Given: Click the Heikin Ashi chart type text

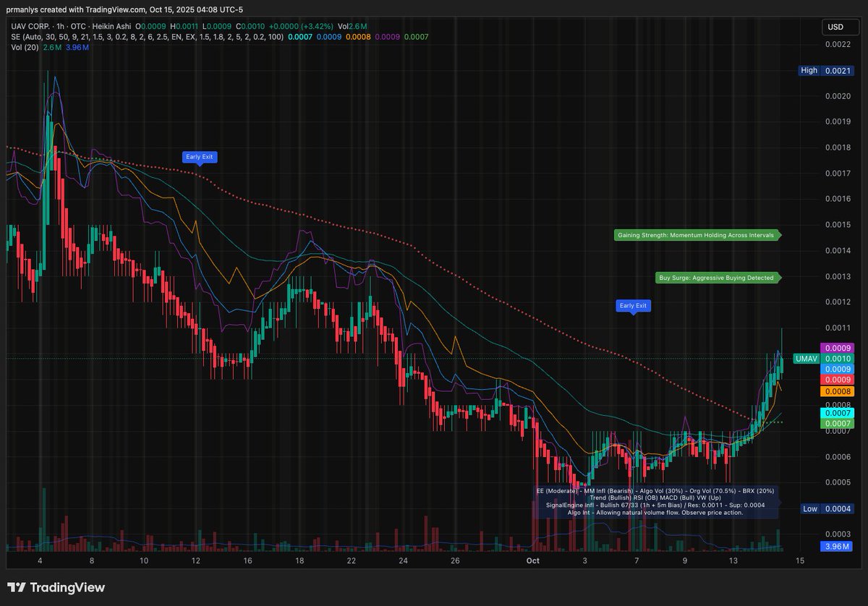Looking at the screenshot, I should [x=111, y=26].
